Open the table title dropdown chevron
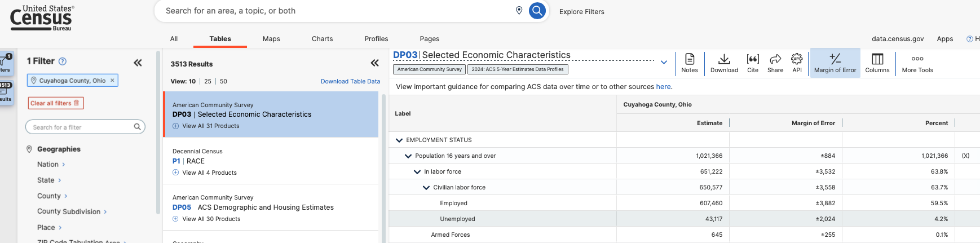Viewport: 980px width, 243px height. pos(664,62)
